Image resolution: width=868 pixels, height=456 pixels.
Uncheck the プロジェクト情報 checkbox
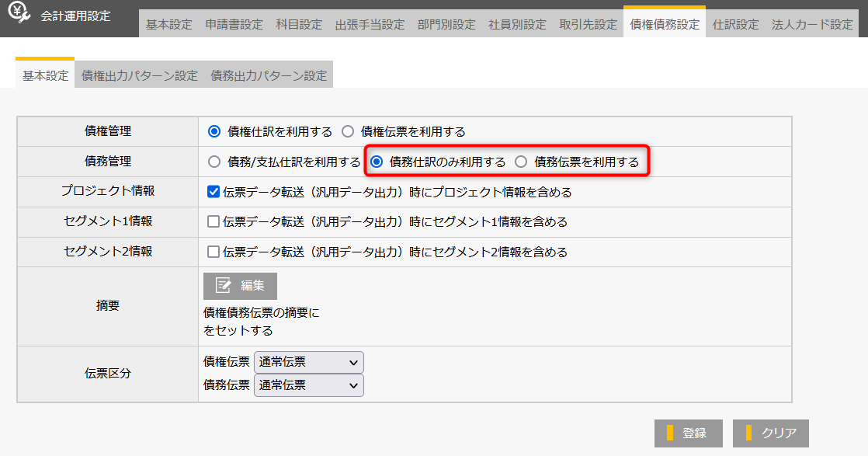point(214,192)
